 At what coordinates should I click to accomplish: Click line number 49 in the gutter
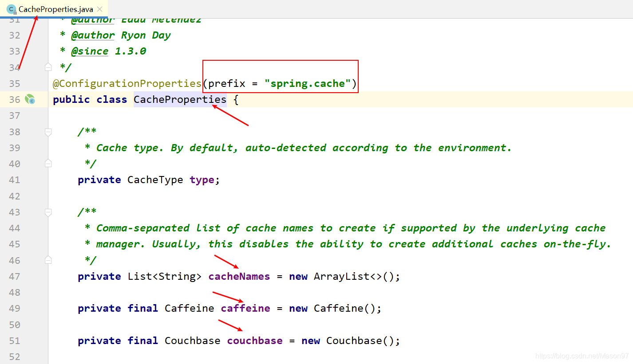[x=15, y=308]
